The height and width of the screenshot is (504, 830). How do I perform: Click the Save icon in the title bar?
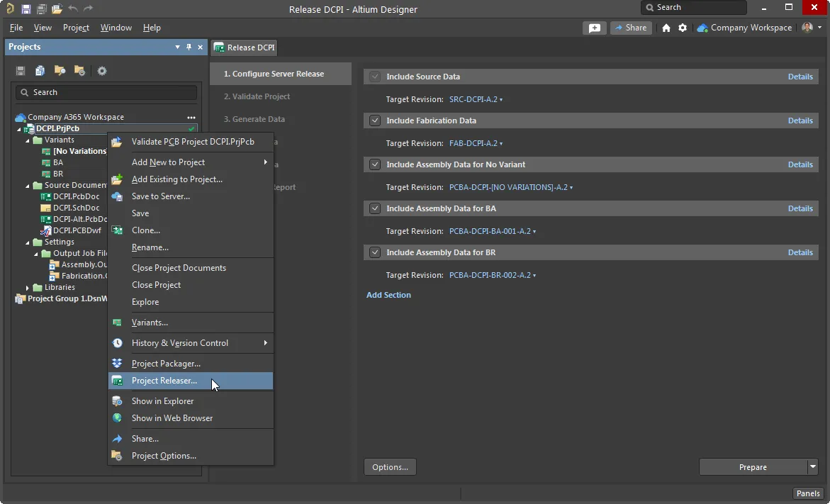click(x=26, y=9)
